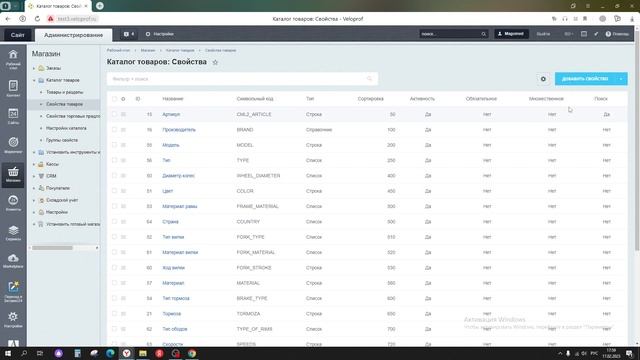Expand the Складской учет tree node
Image resolution: width=640 pixels, height=360 pixels.
pyautogui.click(x=34, y=200)
